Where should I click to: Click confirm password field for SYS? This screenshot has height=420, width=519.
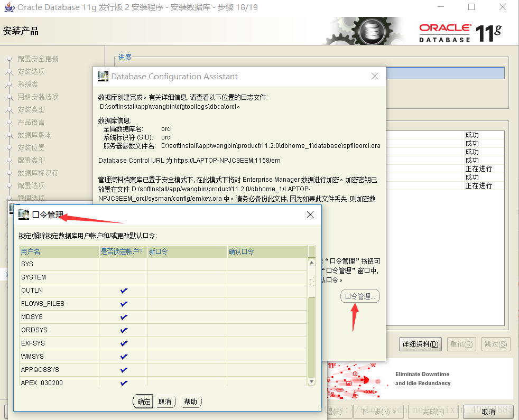click(267, 264)
